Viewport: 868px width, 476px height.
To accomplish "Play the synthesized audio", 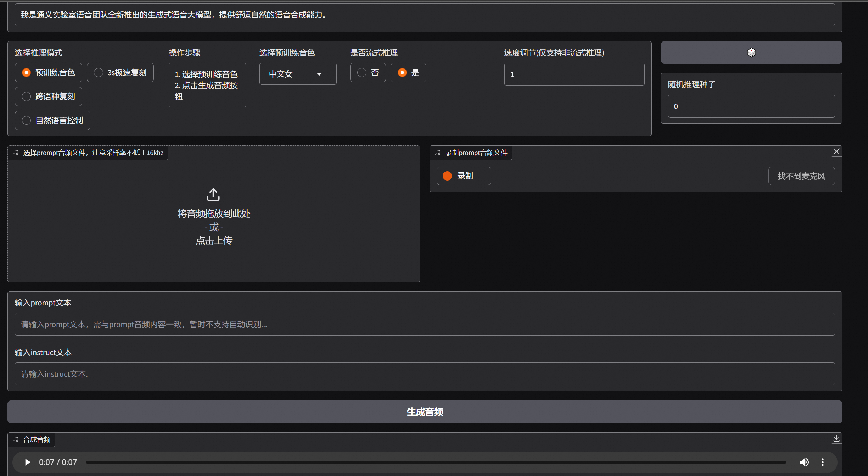I will 27,462.
